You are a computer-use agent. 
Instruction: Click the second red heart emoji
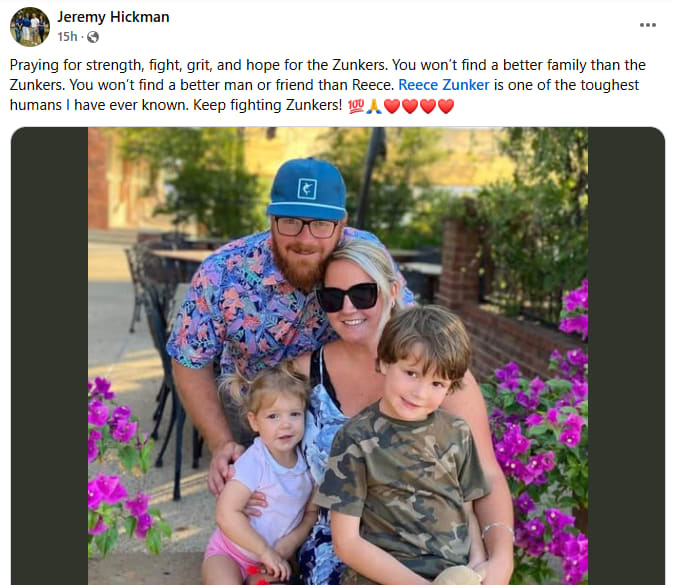point(410,106)
